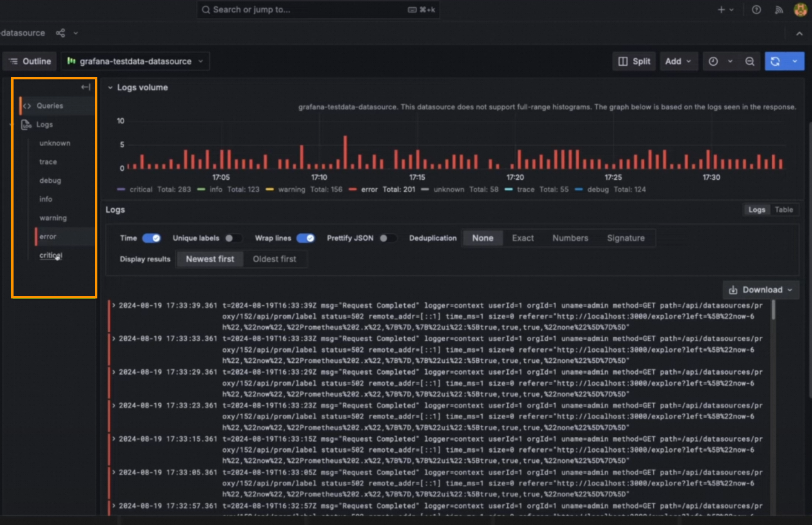The image size is (812, 525).
Task: Click the help question mark icon
Action: [756, 10]
